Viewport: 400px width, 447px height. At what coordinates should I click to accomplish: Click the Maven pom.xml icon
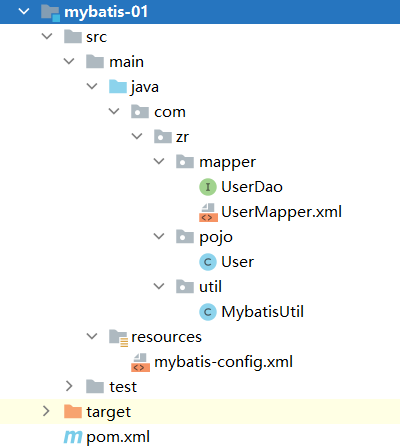[x=73, y=437]
